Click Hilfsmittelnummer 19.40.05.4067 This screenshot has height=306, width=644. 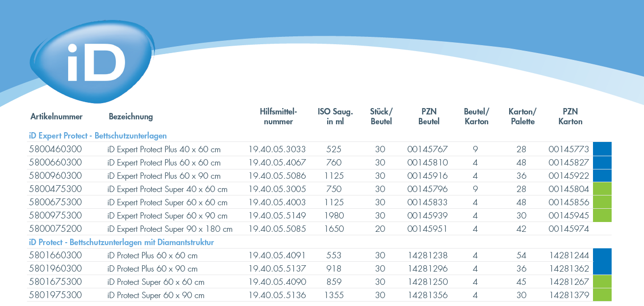tap(277, 162)
